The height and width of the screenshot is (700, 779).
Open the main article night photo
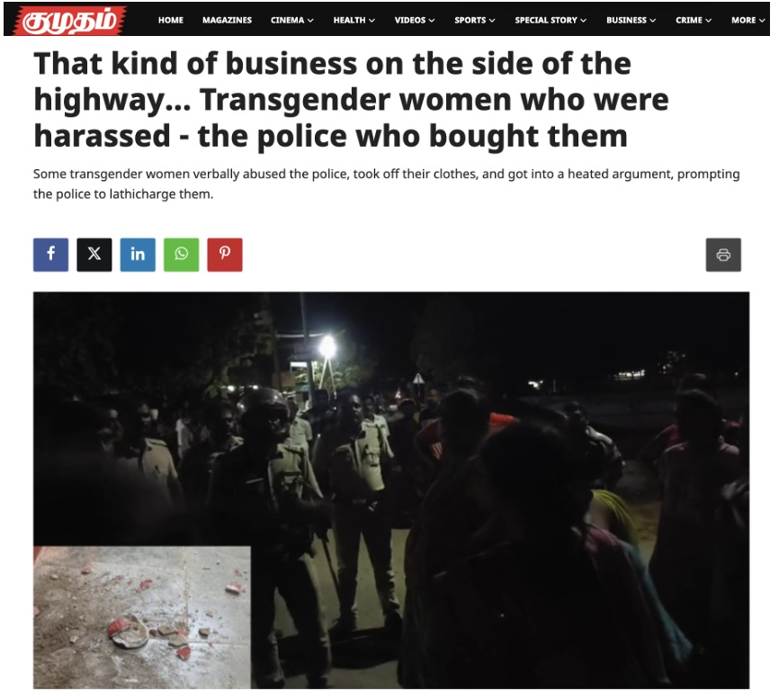click(497, 447)
